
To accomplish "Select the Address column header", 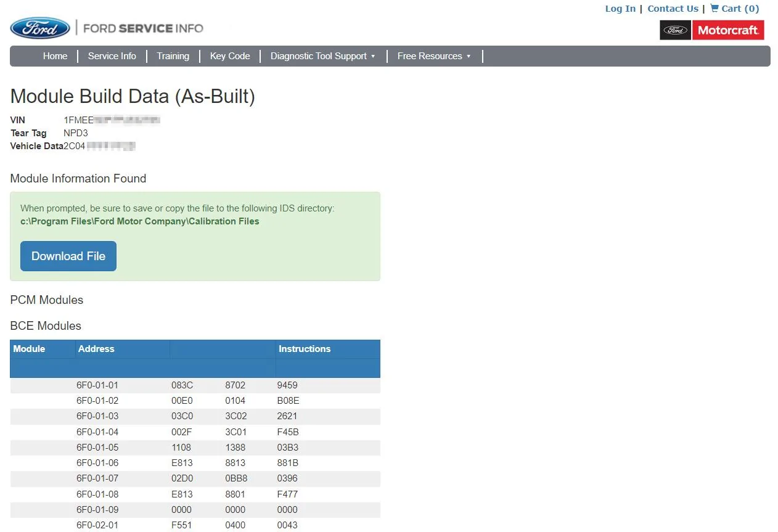I will click(x=96, y=349).
